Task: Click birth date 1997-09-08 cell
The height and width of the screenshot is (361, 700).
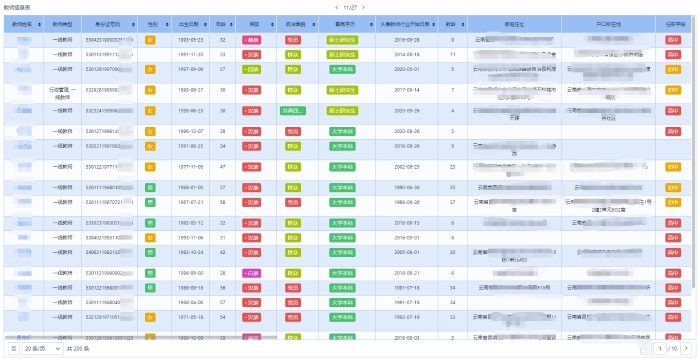Action: (x=191, y=69)
